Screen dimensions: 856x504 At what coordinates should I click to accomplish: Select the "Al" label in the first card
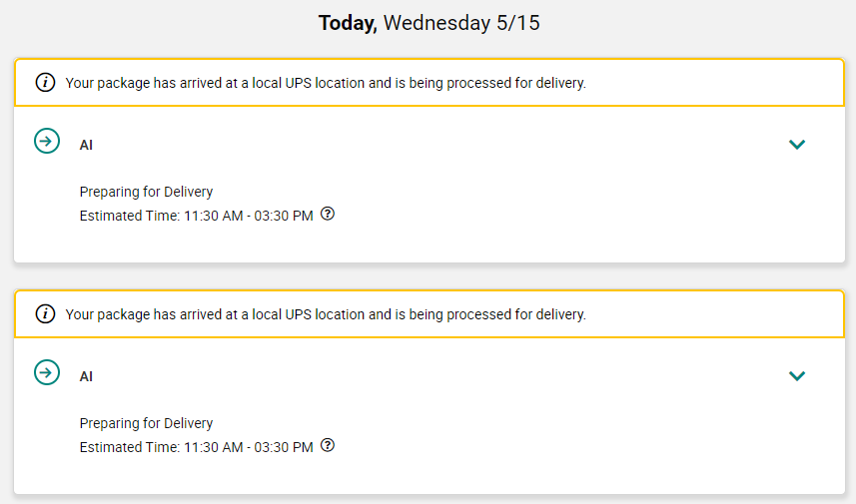86,146
